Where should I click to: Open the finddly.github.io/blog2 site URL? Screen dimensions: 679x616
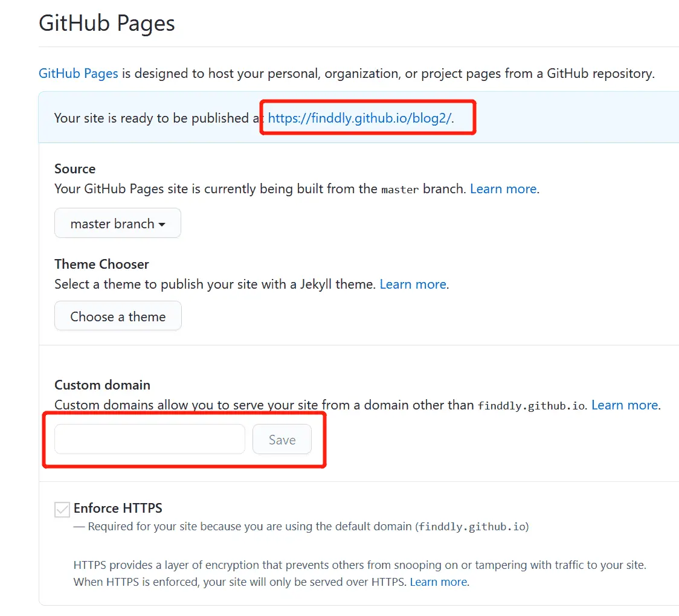(x=359, y=118)
